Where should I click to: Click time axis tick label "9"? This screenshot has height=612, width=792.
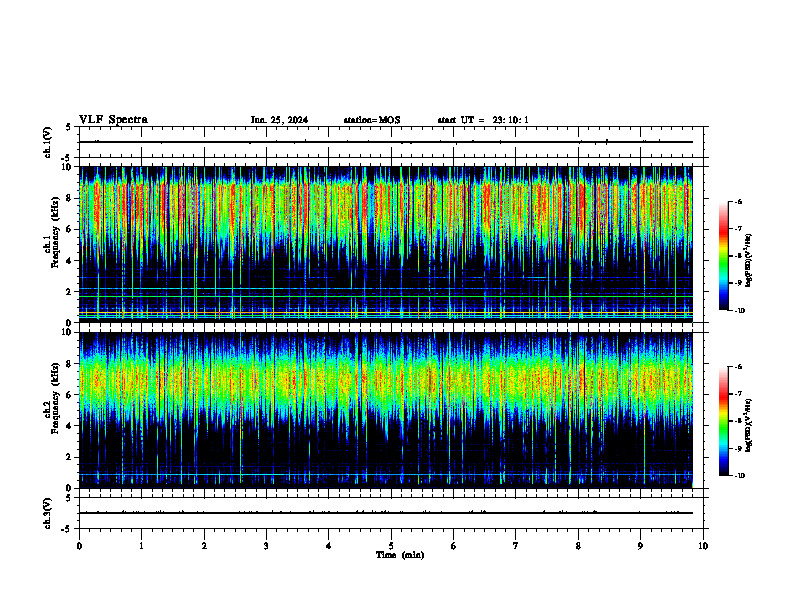click(x=640, y=546)
